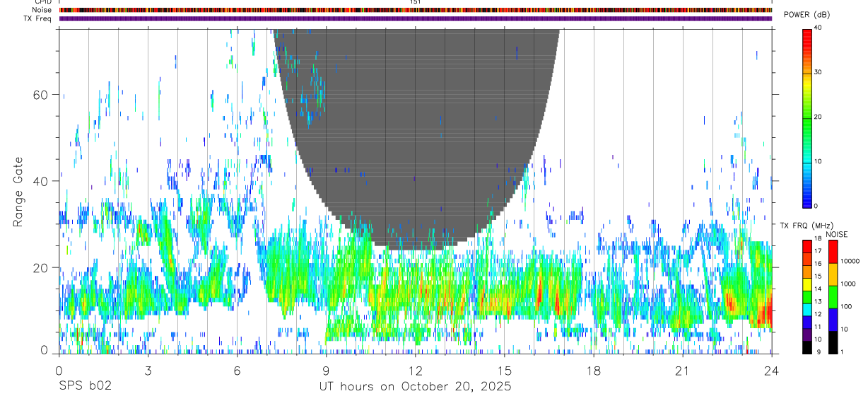Click the Noise row label at top
The height and width of the screenshot is (401, 868).
pos(42,10)
